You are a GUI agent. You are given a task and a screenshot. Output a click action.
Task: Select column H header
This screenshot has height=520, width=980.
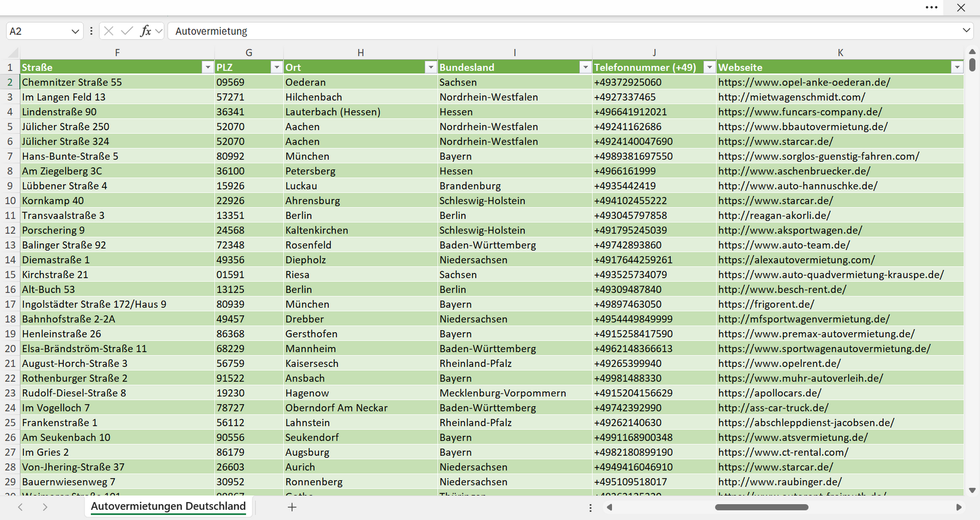coord(360,53)
